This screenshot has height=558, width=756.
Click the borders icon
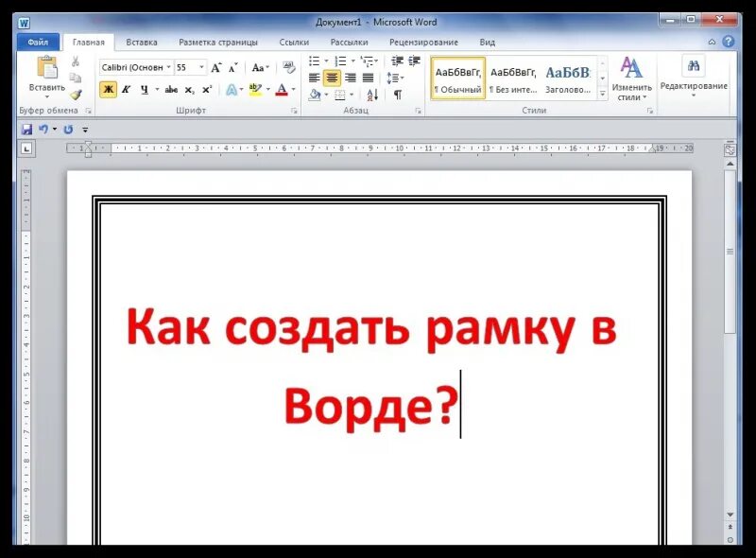pos(340,95)
